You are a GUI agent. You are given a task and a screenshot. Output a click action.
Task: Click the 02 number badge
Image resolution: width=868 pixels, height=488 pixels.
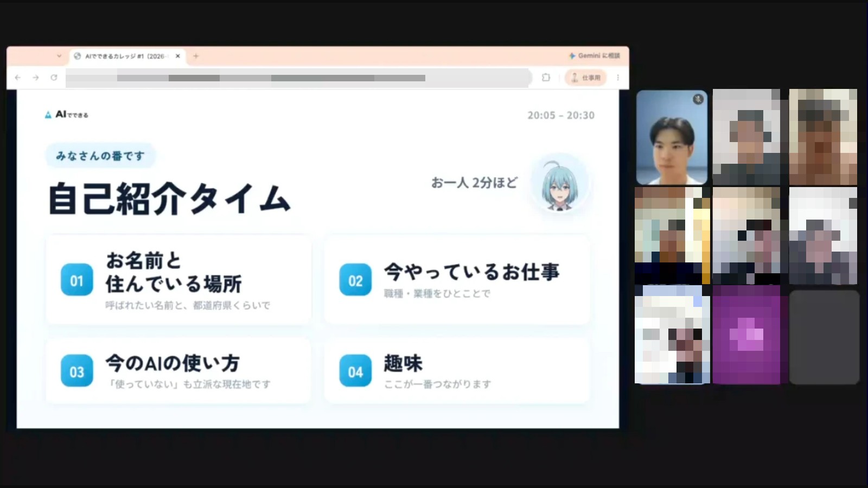click(x=355, y=280)
